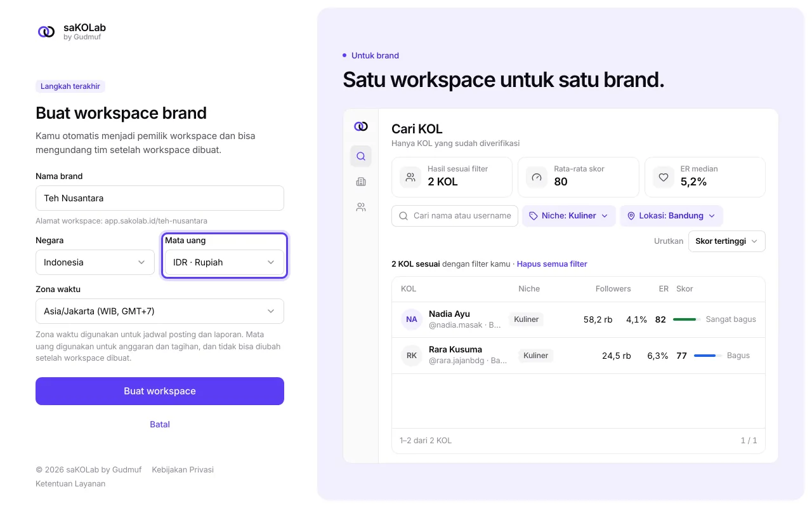The height and width of the screenshot is (508, 812).
Task: Click the blue score bar for Rara Kusuma
Action: (x=708, y=356)
